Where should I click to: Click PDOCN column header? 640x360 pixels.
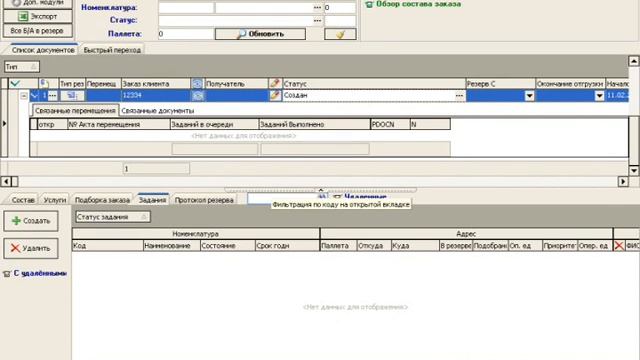[390, 124]
